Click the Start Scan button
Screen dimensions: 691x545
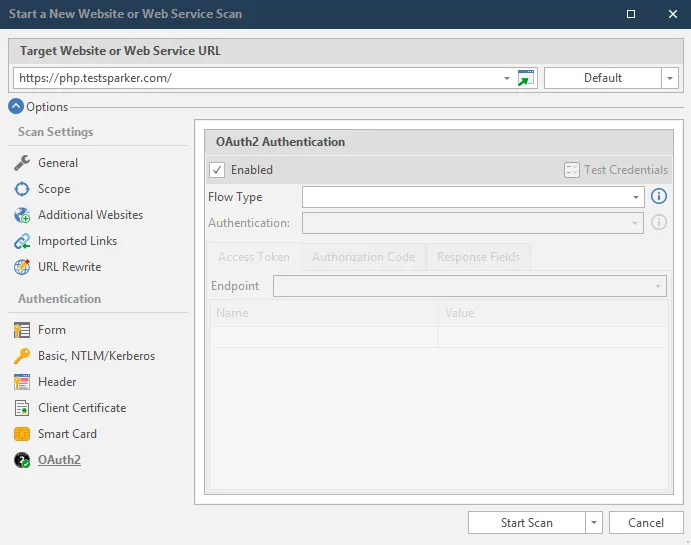(527, 523)
